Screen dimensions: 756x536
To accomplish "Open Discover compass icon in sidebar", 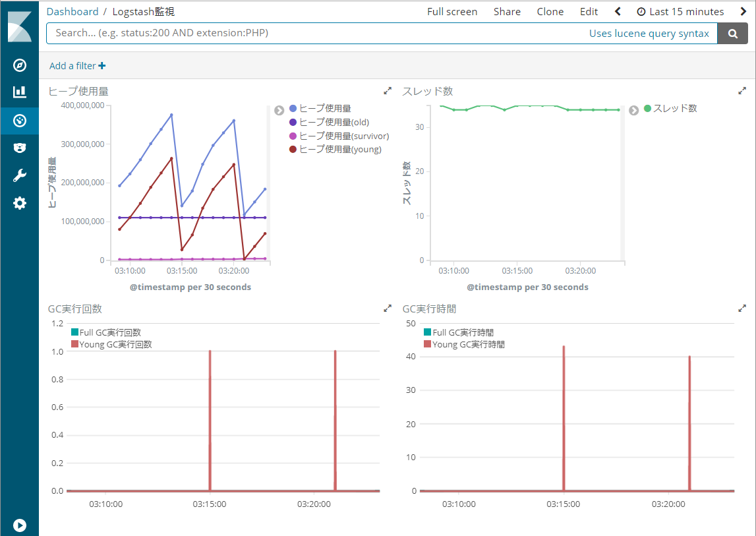I will pyautogui.click(x=20, y=65).
